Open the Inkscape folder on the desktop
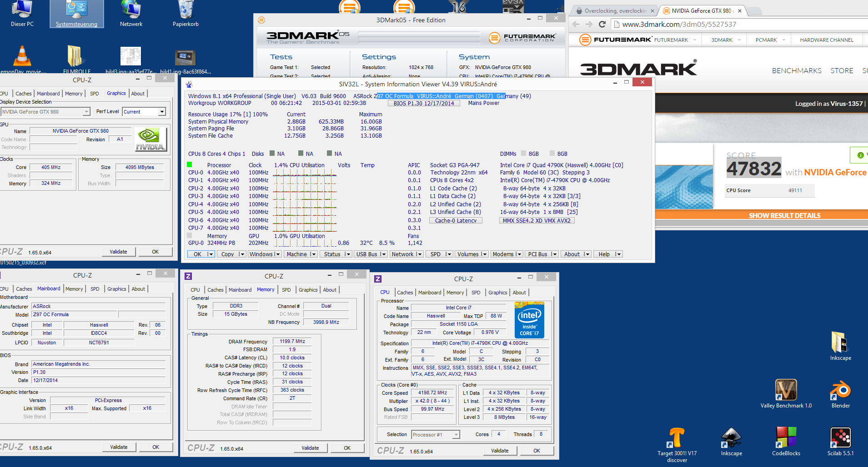The width and height of the screenshot is (868, 467). (x=840, y=346)
